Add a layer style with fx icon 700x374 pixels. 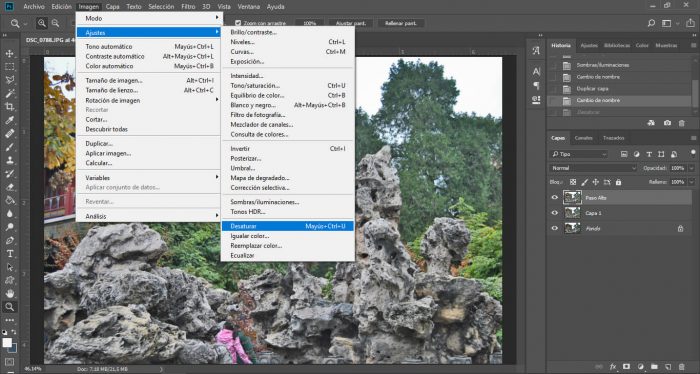tap(613, 367)
